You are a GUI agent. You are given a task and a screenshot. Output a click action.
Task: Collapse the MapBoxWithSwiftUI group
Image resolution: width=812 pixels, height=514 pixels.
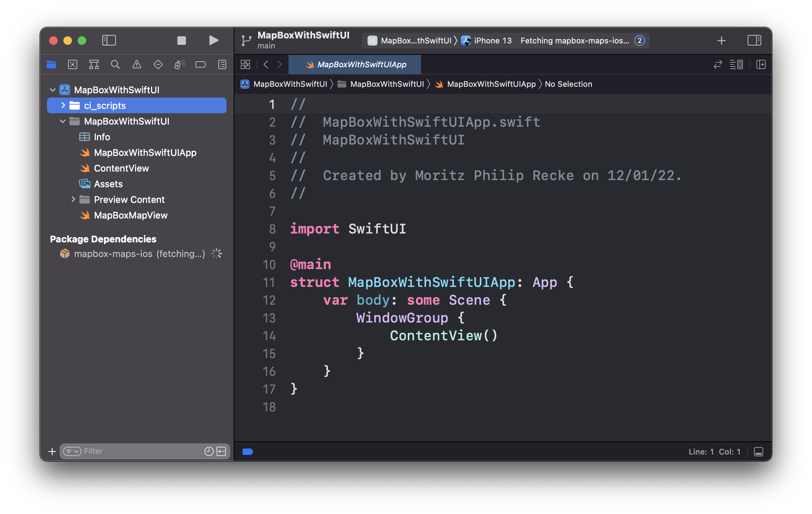coord(63,121)
